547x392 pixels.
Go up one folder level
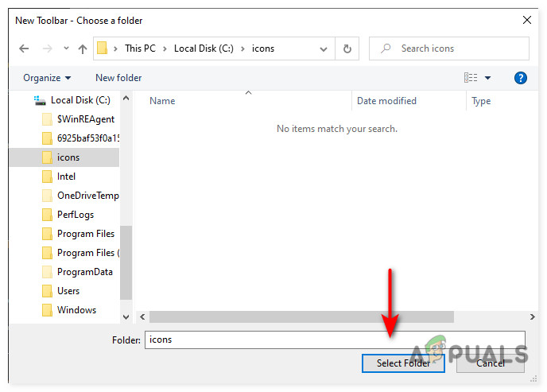tap(83, 49)
